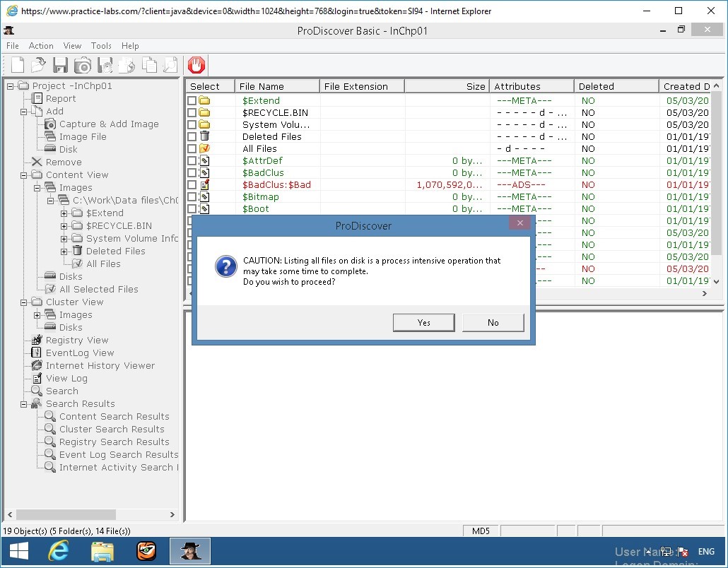Click the red Stop hand toolbar icon
Screen dimensions: 728x568
tap(196, 65)
